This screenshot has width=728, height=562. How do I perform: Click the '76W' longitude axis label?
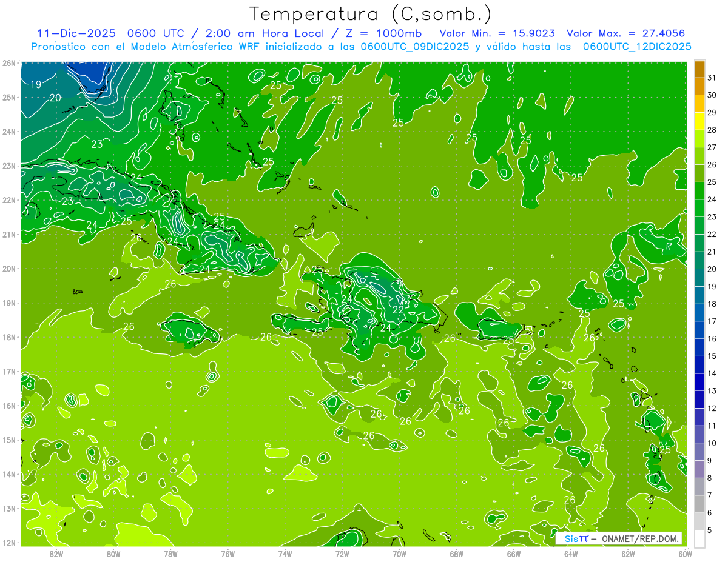coord(228,554)
